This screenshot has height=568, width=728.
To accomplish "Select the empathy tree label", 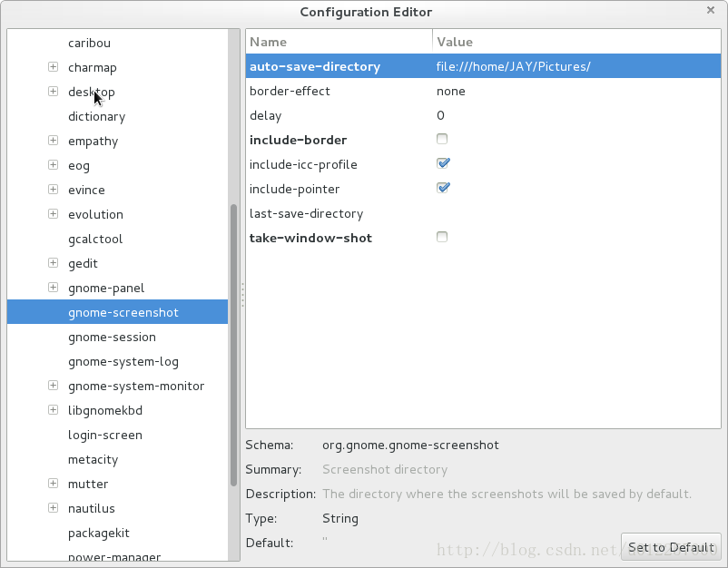I will pos(93,141).
